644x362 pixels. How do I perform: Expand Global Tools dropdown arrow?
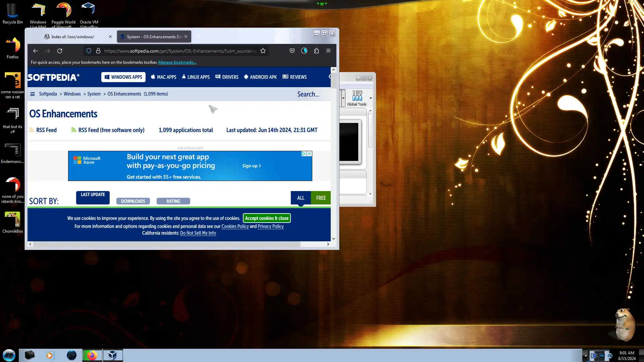[371, 98]
